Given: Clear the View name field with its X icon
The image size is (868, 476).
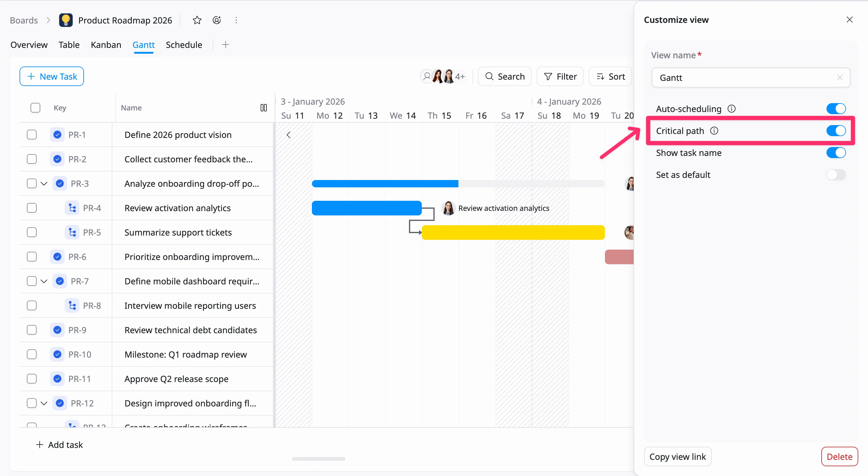Looking at the screenshot, I should [840, 78].
